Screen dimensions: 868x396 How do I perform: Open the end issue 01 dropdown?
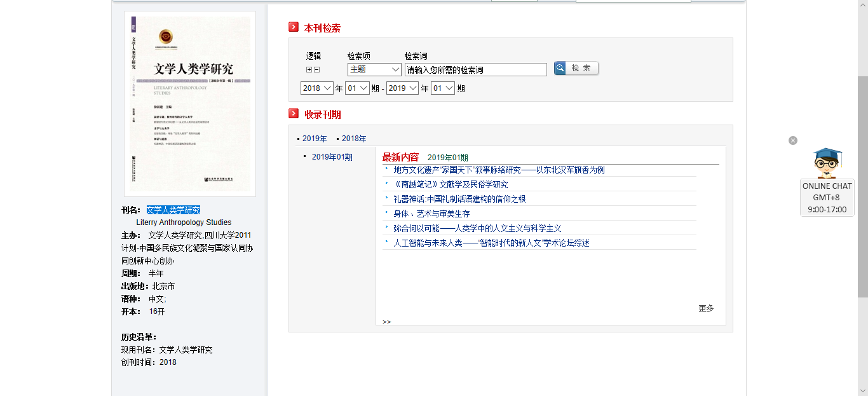(x=442, y=88)
